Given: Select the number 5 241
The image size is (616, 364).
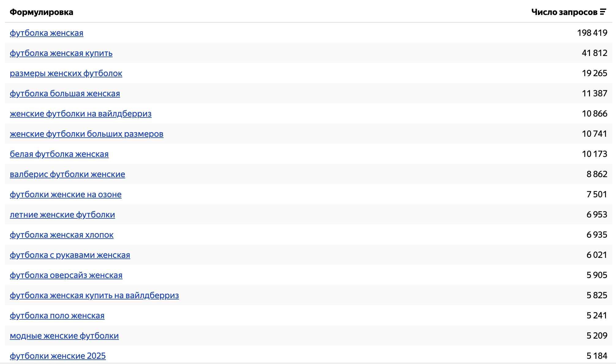Looking at the screenshot, I should point(597,315).
